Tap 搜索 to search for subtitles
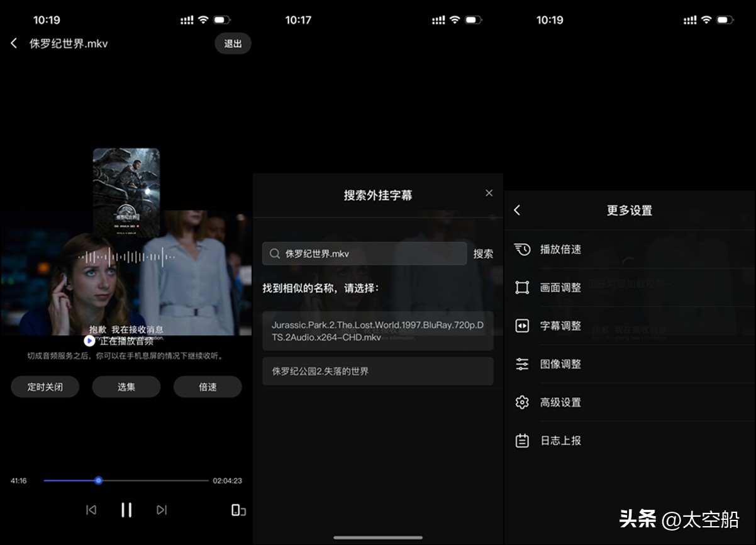Viewport: 756px width, 545px height. pyautogui.click(x=483, y=253)
